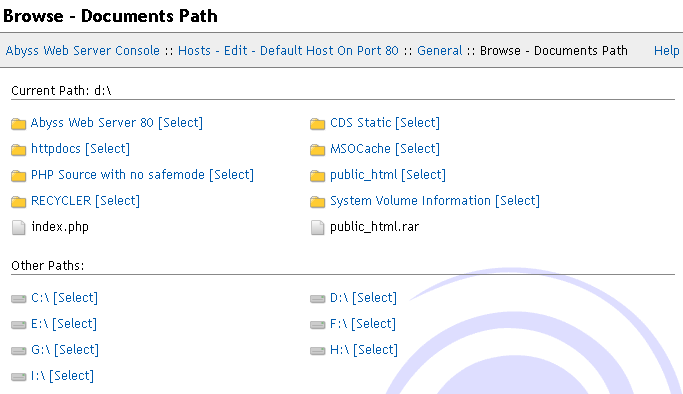Click the CDS Static folder icon
This screenshot has width=683, height=394.
click(318, 124)
